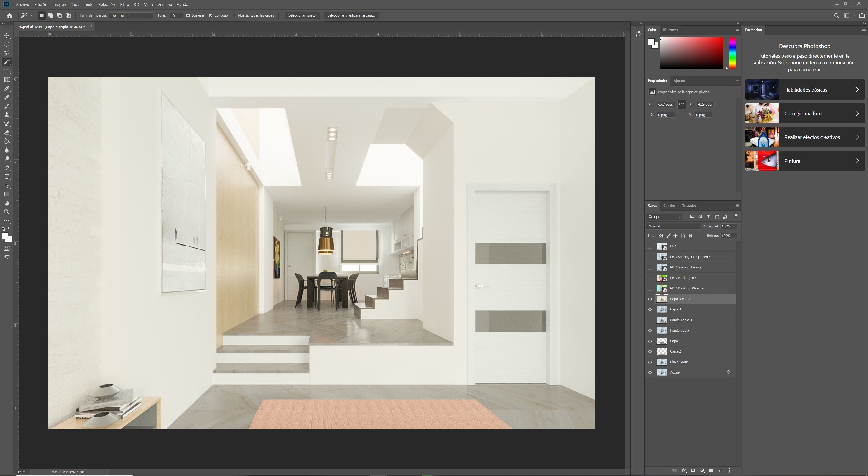
Task: Select the Hand tool
Action: click(7, 203)
